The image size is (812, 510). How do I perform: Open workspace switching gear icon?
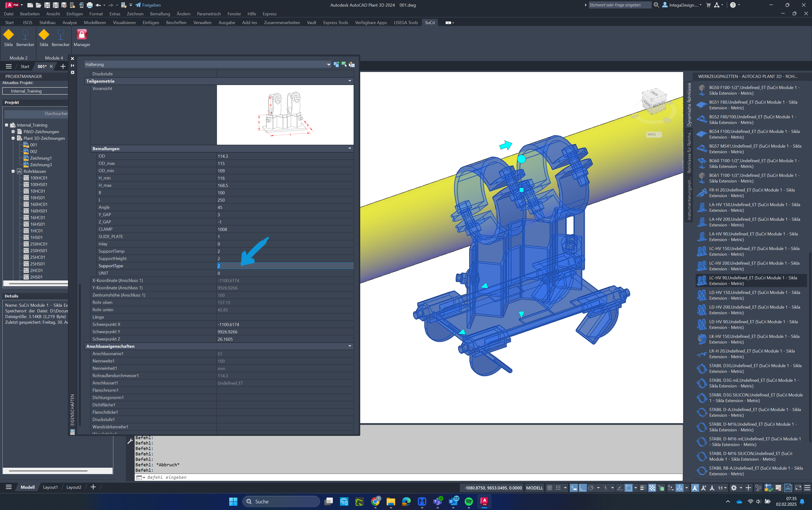(x=734, y=488)
